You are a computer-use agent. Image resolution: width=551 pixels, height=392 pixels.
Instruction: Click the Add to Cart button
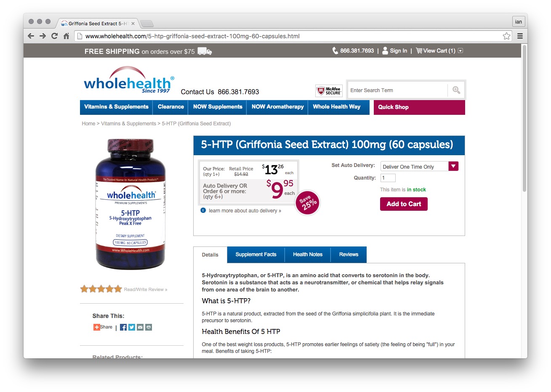click(404, 204)
